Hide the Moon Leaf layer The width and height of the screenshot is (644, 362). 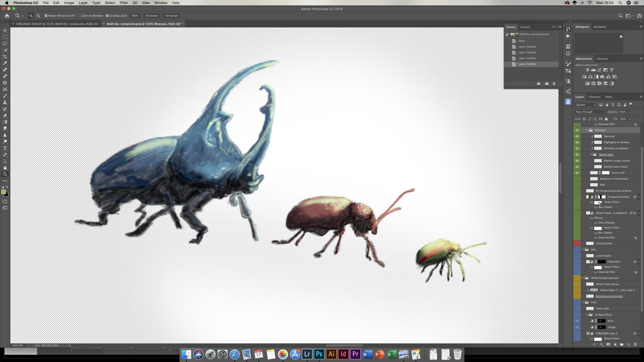pos(577,173)
